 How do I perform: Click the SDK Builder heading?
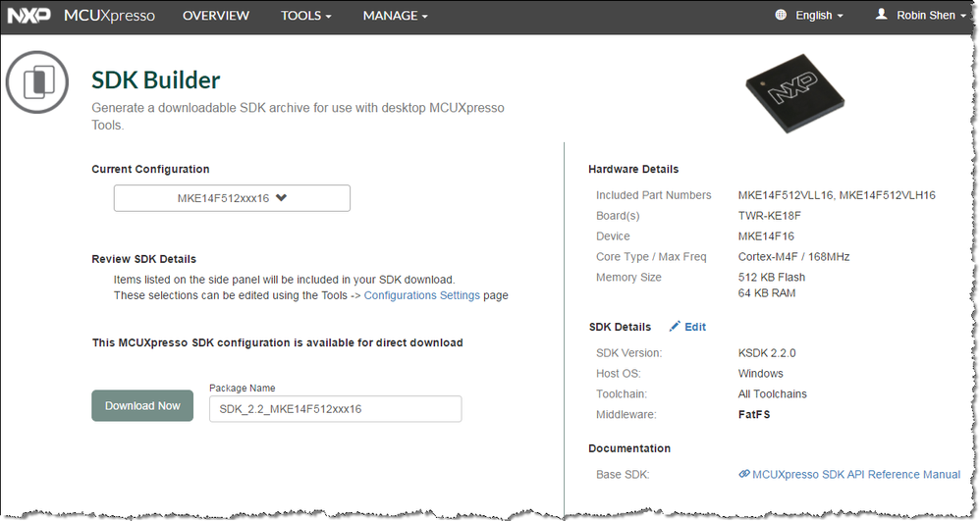pos(155,80)
